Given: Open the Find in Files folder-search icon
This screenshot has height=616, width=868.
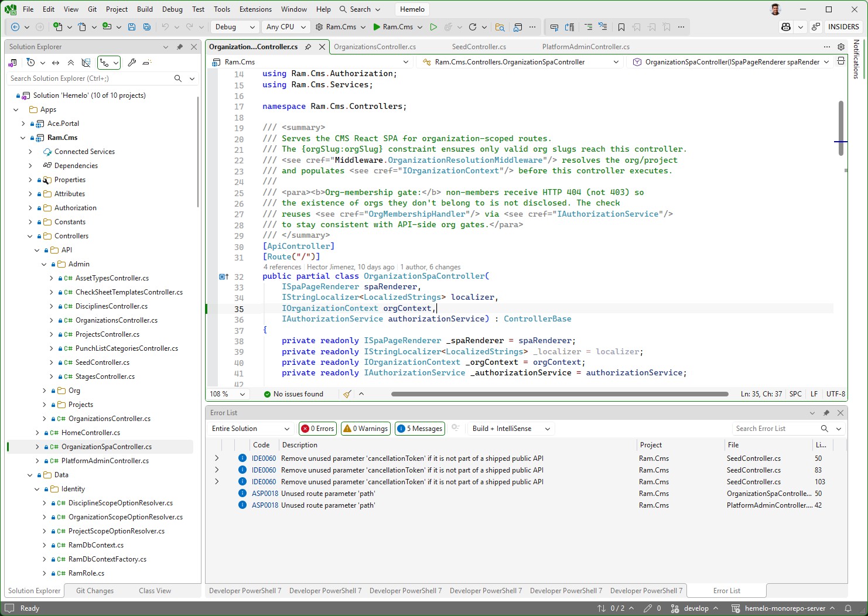Looking at the screenshot, I should (x=500, y=27).
